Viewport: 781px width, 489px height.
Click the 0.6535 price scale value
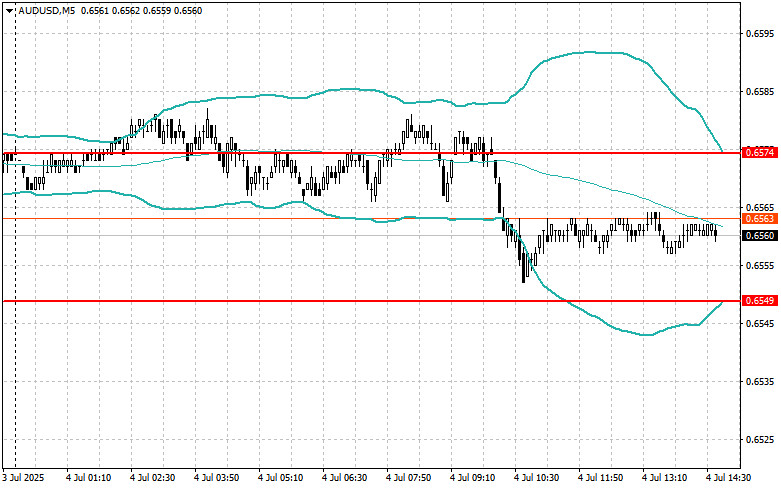coord(760,381)
